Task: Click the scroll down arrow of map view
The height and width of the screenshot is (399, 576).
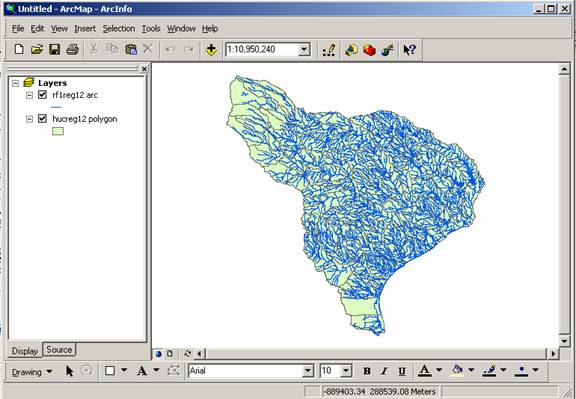Action: tap(564, 341)
